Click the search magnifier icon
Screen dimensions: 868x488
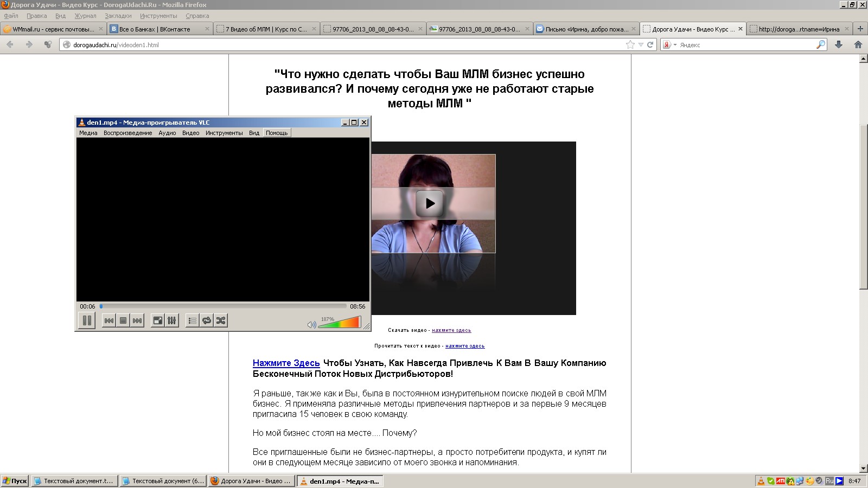(821, 44)
